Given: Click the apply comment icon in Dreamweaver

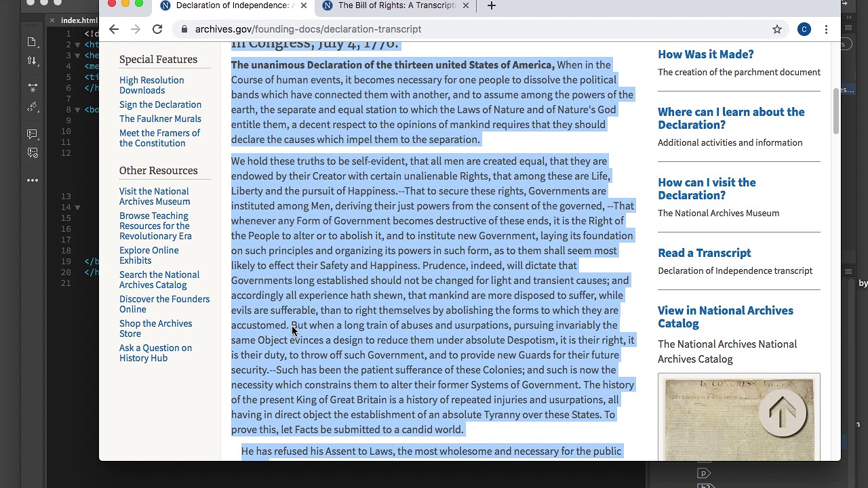Looking at the screenshot, I should (x=33, y=134).
